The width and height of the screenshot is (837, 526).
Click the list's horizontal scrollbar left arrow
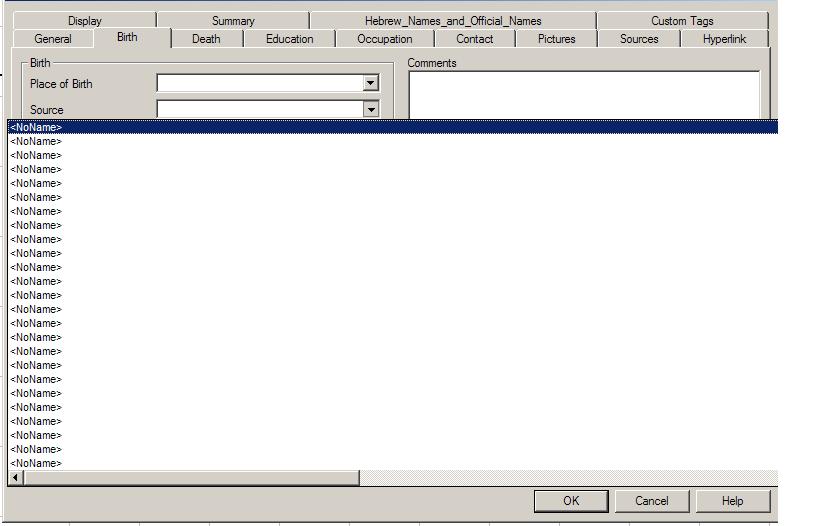(x=15, y=478)
